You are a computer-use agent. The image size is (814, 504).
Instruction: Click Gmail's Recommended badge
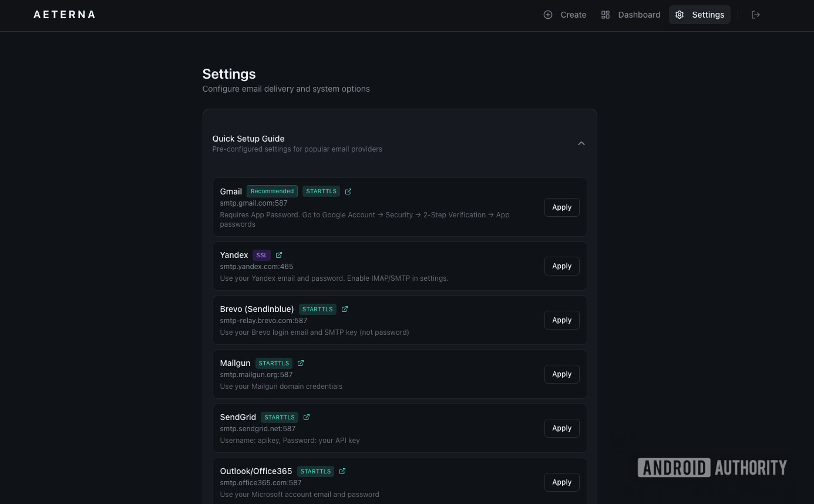pyautogui.click(x=272, y=191)
